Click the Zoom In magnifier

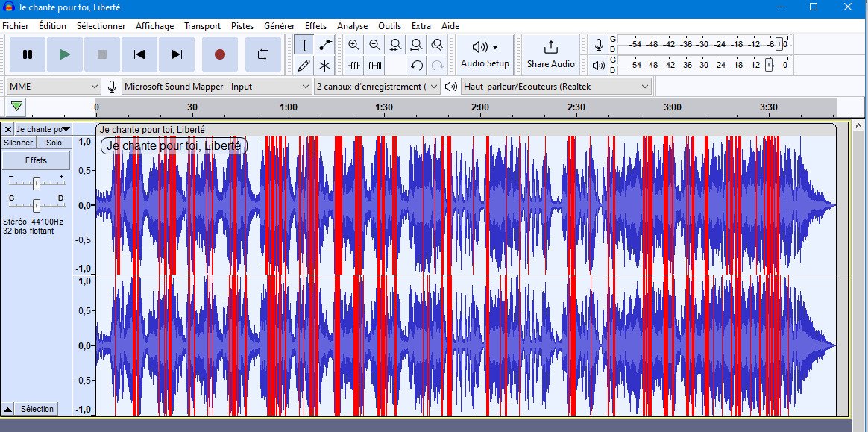[353, 45]
